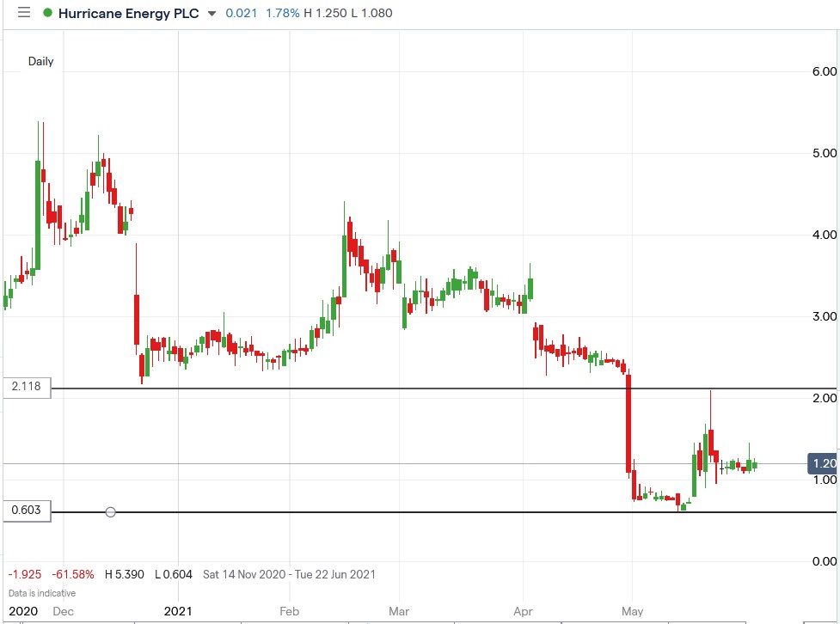Click the 0.603 horizontal level label
This screenshot has height=624, width=840.
click(26, 511)
